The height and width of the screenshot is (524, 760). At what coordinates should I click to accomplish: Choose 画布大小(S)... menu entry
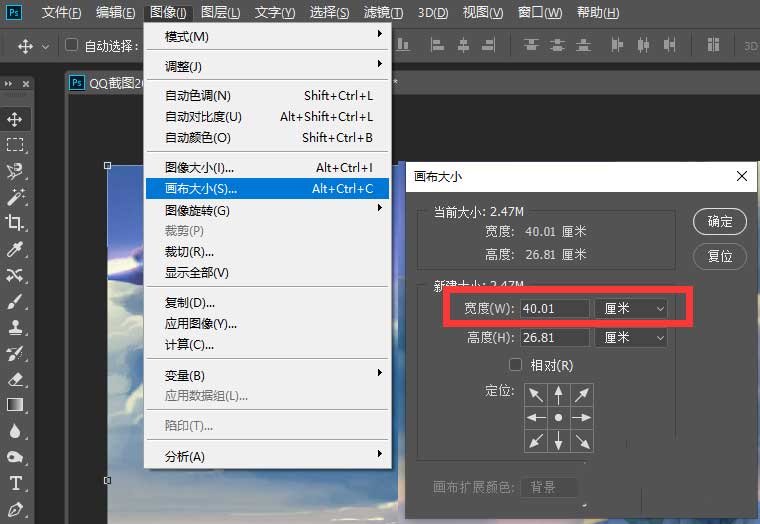[x=267, y=189]
